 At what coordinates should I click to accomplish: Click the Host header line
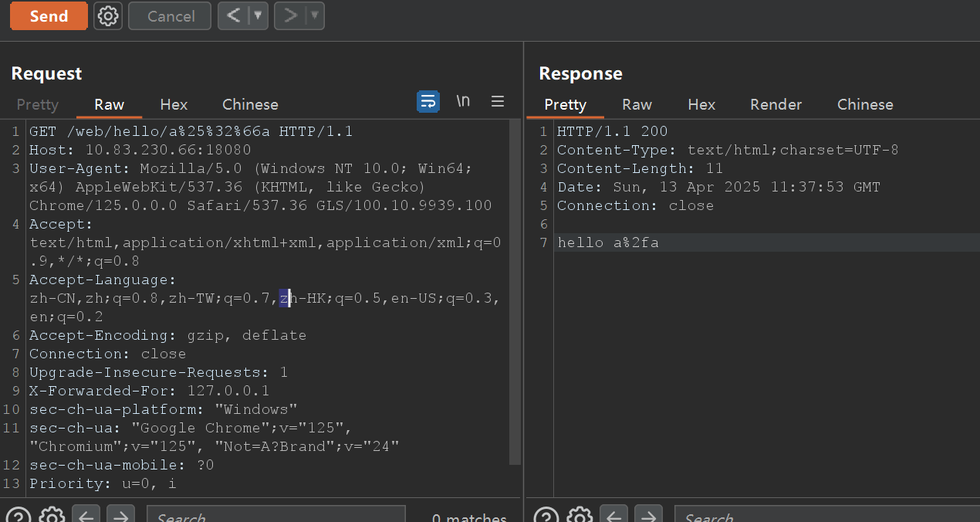[x=140, y=150]
